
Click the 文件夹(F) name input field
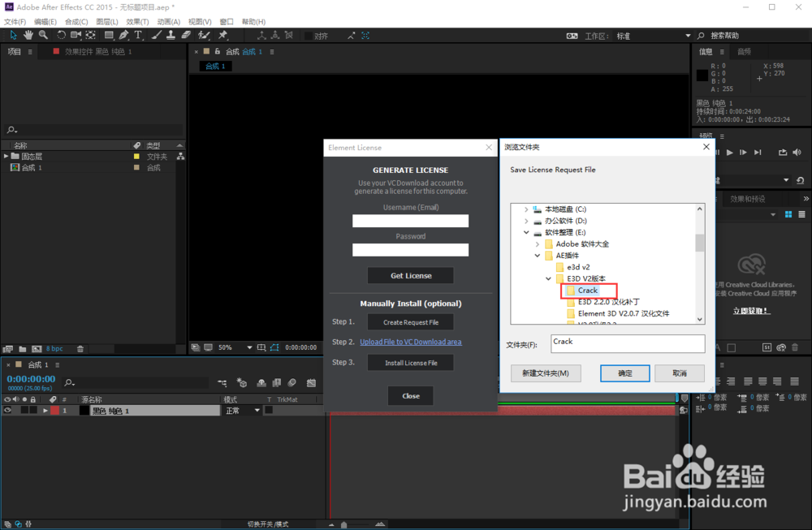[628, 343]
